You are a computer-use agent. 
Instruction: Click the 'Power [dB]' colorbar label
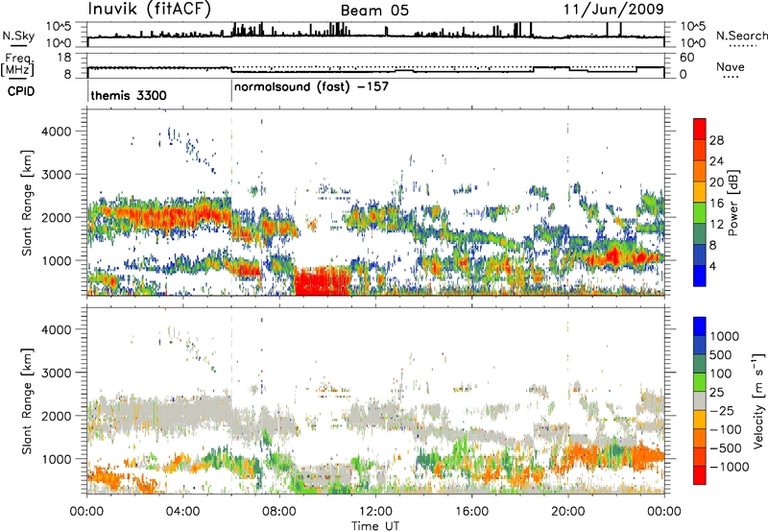[x=733, y=203]
